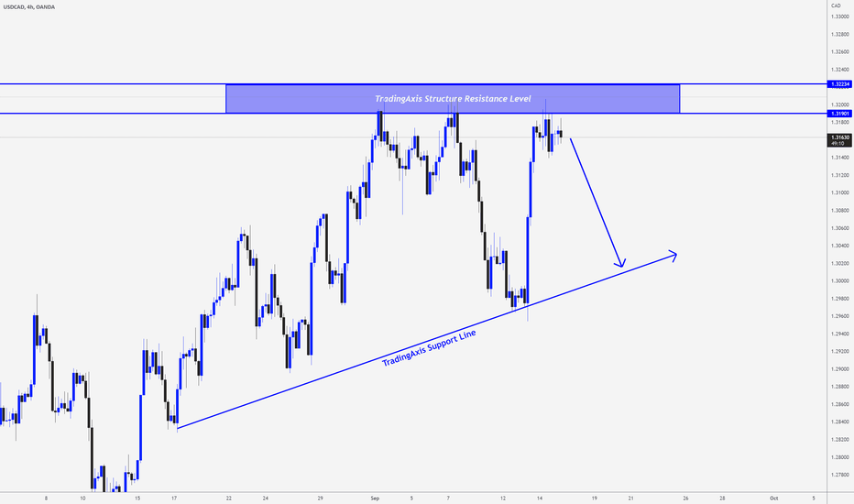Click date 22 on the time axis

coord(229,498)
